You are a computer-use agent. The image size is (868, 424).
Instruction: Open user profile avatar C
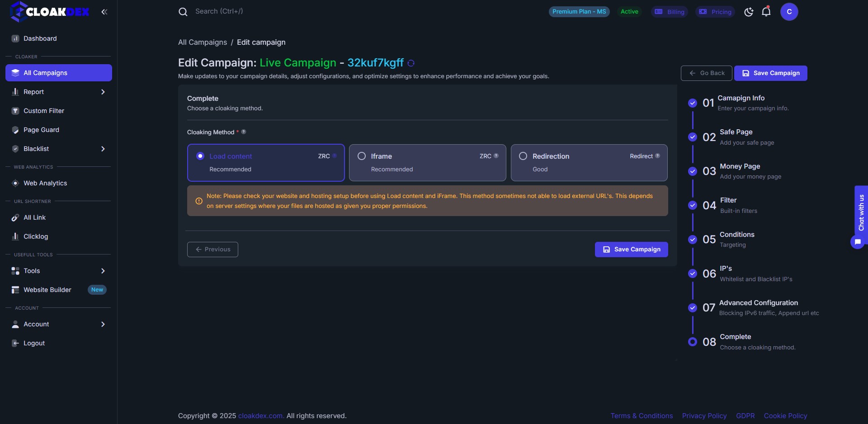click(x=789, y=12)
